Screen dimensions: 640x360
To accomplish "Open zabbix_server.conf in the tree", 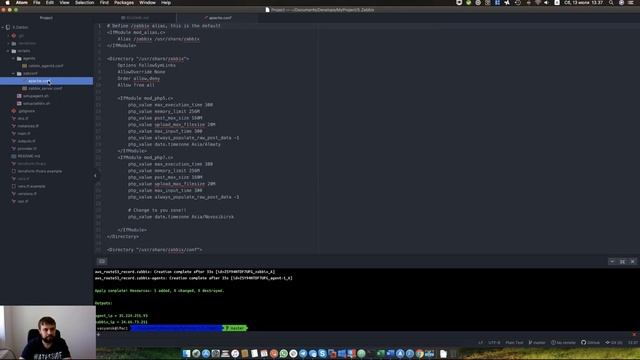I will [x=45, y=88].
